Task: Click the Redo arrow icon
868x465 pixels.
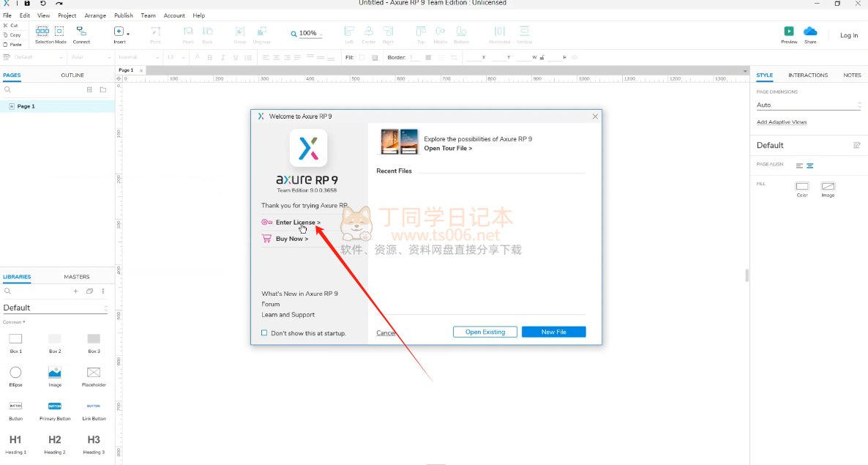Action: (59, 4)
